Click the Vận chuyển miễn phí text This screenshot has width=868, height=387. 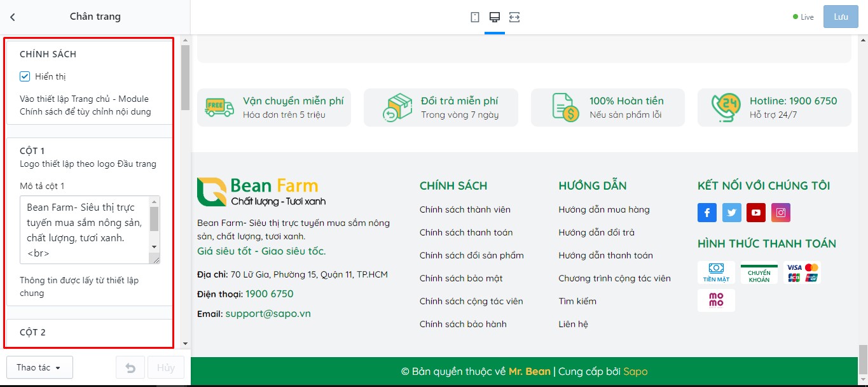(x=293, y=101)
